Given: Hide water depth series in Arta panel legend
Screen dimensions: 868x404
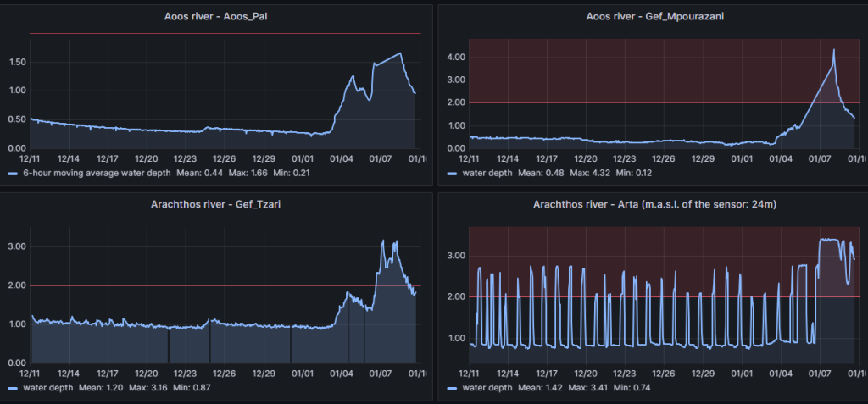Looking at the screenshot, I should point(487,387).
